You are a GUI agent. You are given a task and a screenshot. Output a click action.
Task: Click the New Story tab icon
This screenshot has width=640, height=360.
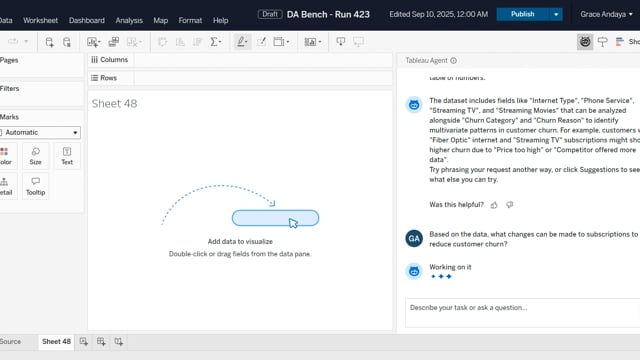(x=119, y=342)
